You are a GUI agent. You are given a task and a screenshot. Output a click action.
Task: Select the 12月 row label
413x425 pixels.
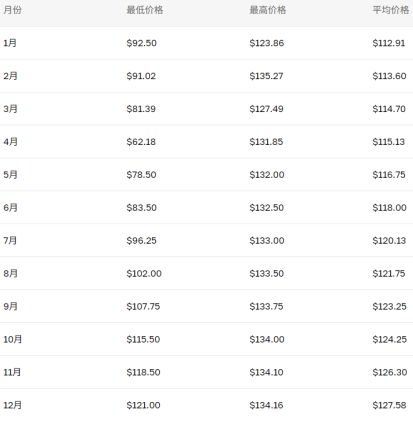pyautogui.click(x=13, y=405)
